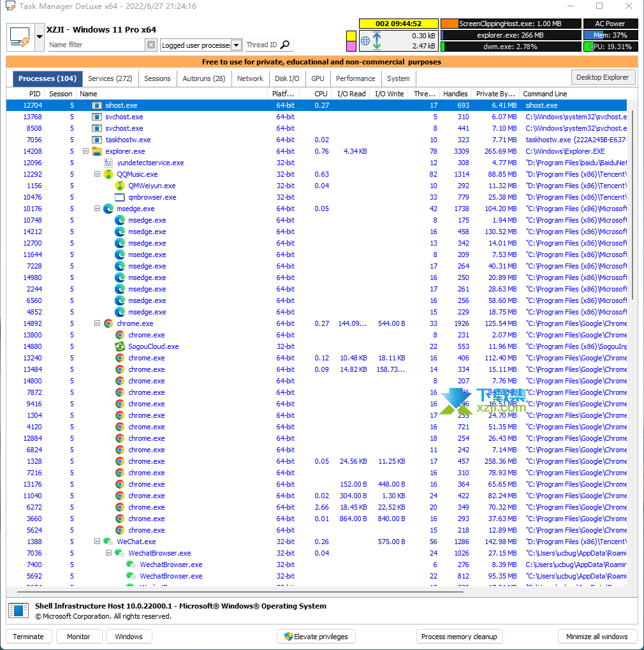Viewport: 644px width, 650px height.
Task: Select the SogouCloud.exe process row
Action: pos(316,346)
